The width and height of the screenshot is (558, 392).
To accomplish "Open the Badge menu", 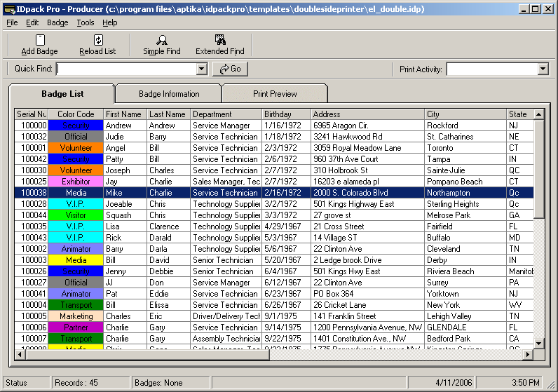I will pos(57,22).
